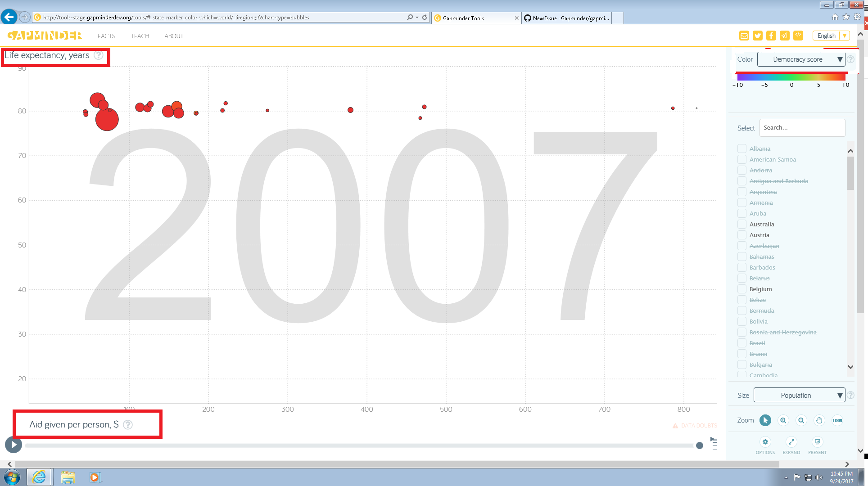Choose the hand pan tool in Zoom controls

pyautogui.click(x=819, y=420)
